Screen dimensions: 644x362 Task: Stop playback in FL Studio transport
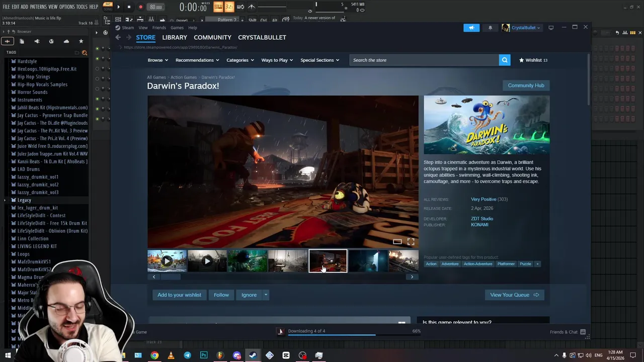129,7
